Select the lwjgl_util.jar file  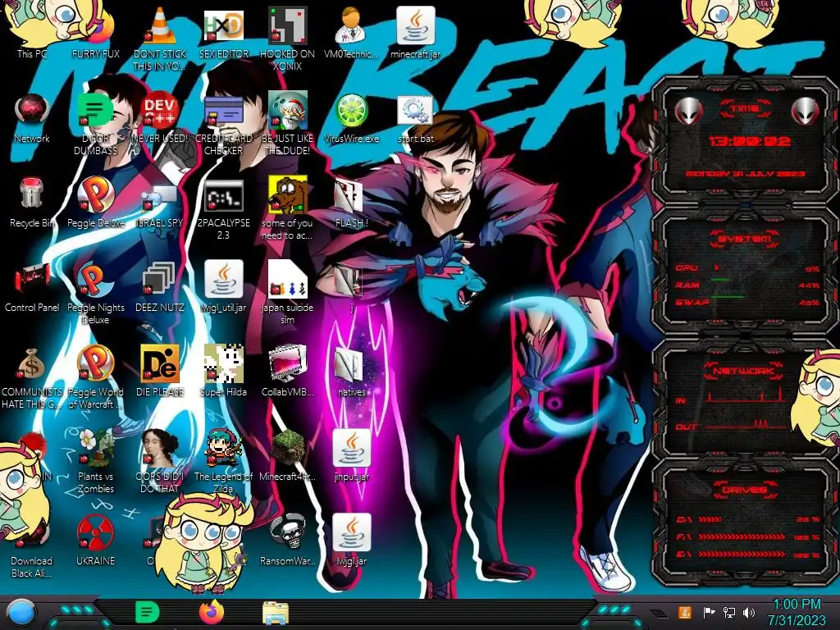point(223,287)
